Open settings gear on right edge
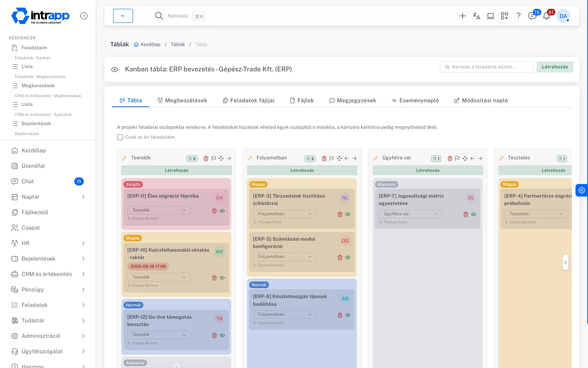 pyautogui.click(x=581, y=190)
